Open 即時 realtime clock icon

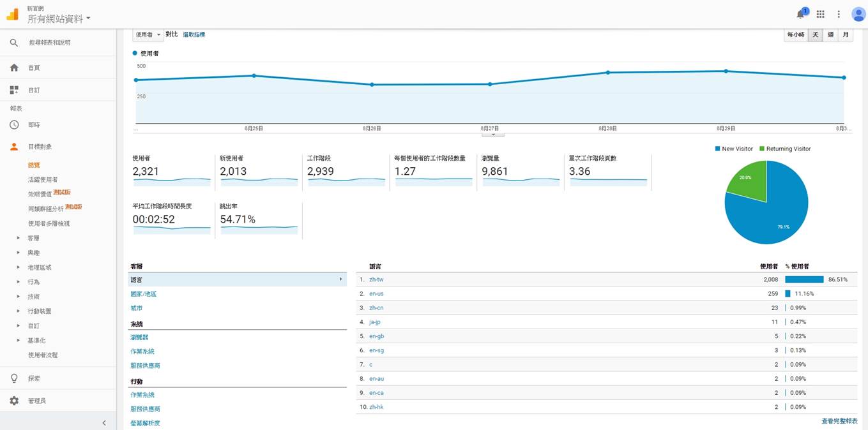(x=14, y=125)
